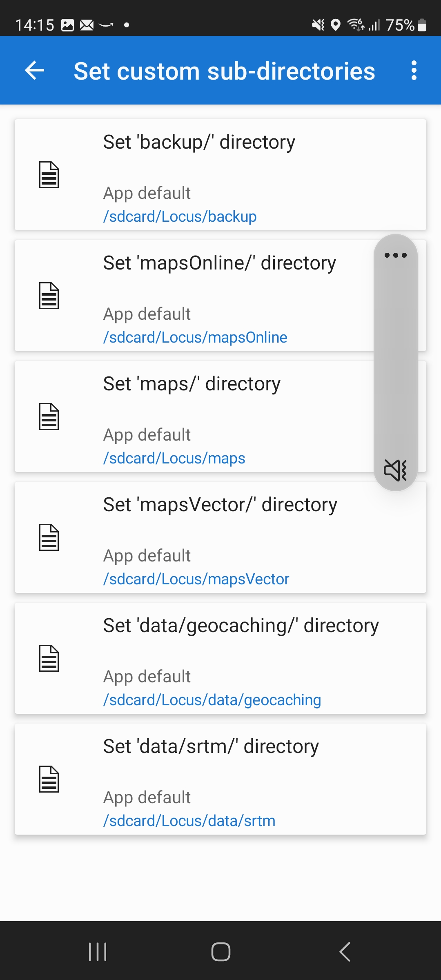
Task: Toggle mute icon on volume panel
Action: click(x=395, y=470)
